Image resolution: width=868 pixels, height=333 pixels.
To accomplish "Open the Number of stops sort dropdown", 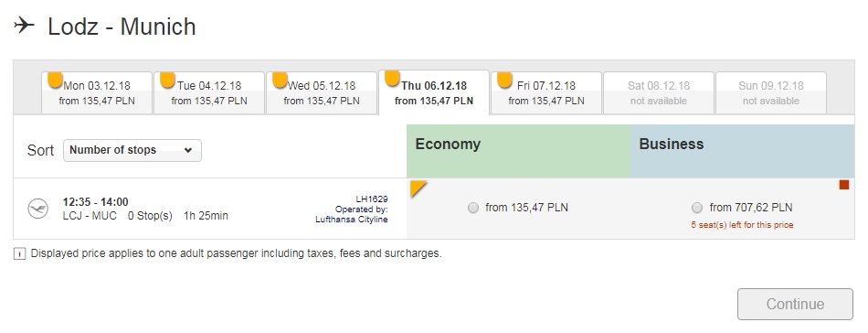I will click(132, 150).
